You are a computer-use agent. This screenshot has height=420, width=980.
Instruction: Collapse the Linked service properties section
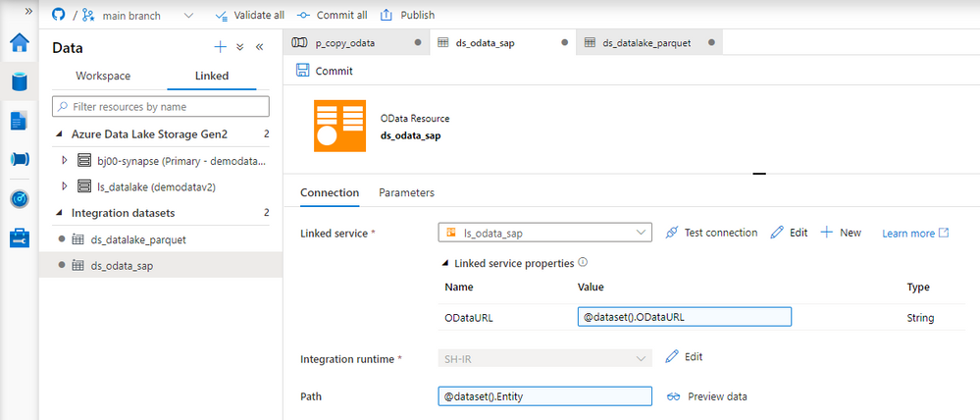[447, 263]
